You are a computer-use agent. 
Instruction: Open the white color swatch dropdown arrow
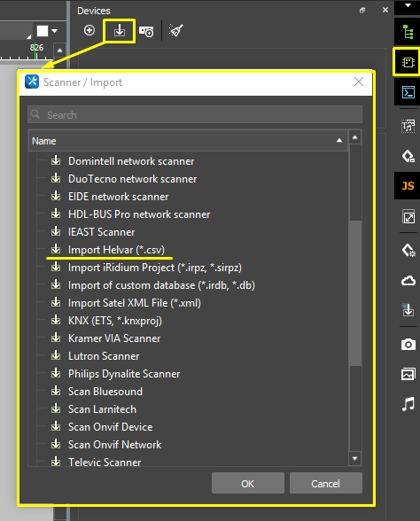55,31
